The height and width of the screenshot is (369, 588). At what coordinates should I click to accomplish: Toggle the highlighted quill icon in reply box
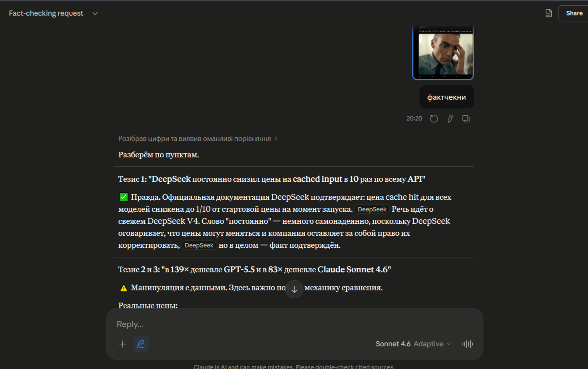(141, 344)
